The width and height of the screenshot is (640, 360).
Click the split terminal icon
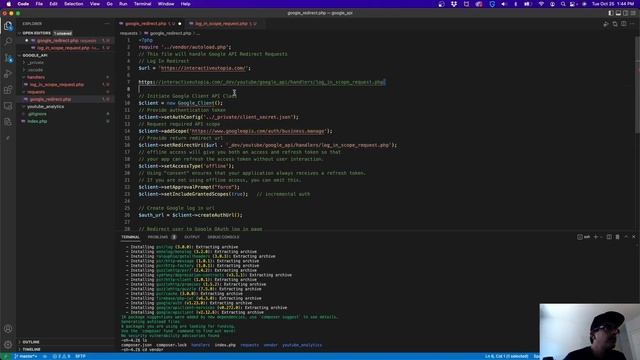pyautogui.click(x=609, y=237)
